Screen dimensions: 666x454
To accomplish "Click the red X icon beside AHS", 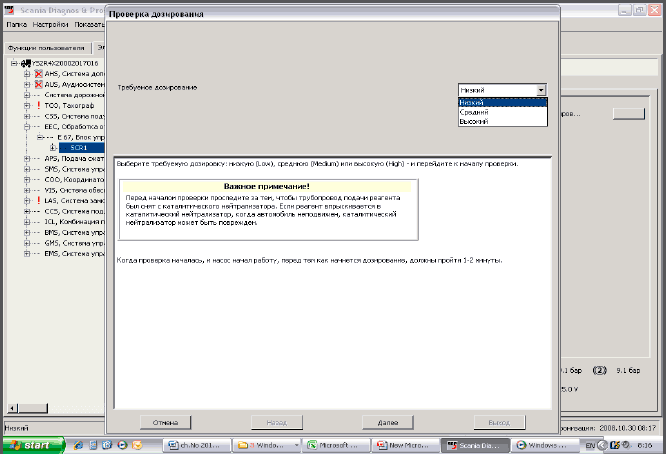I will pos(39,73).
